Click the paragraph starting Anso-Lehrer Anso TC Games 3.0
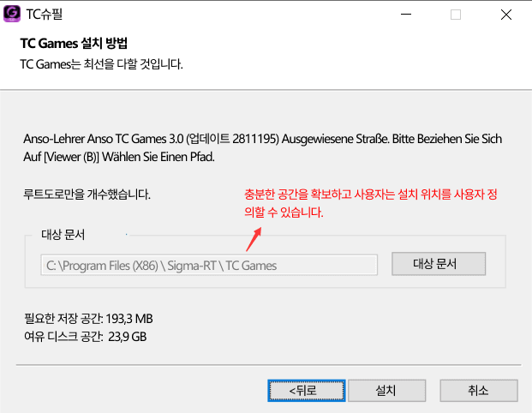Screen dimensions: 532x413 click(x=262, y=148)
